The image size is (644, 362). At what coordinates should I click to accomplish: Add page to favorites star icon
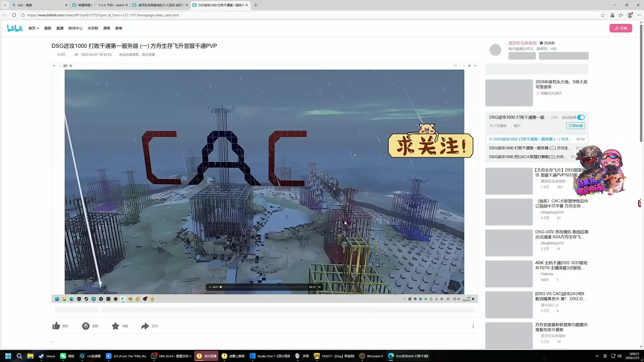[603, 15]
